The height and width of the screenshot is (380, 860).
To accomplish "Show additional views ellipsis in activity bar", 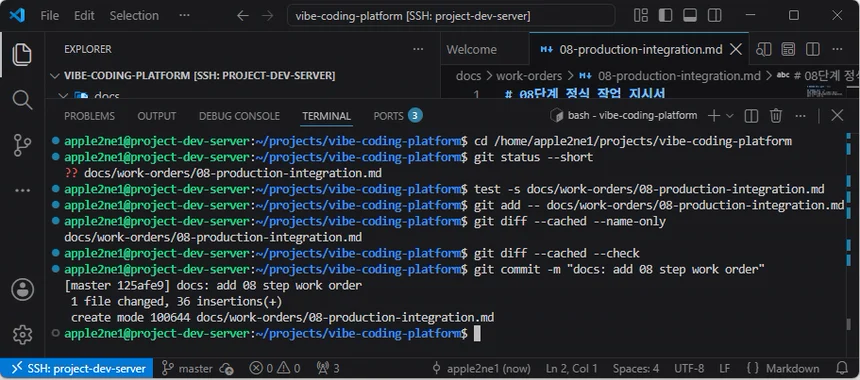I will [22, 191].
